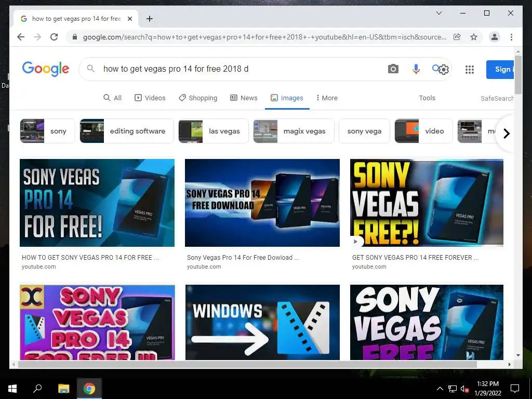532x399 pixels.
Task: Click the Sign in button
Action: click(500, 69)
